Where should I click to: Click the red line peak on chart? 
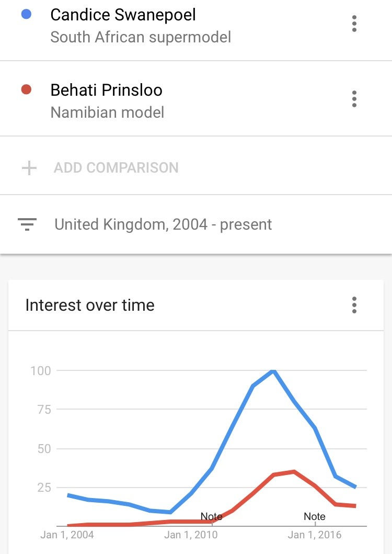pyautogui.click(x=294, y=472)
